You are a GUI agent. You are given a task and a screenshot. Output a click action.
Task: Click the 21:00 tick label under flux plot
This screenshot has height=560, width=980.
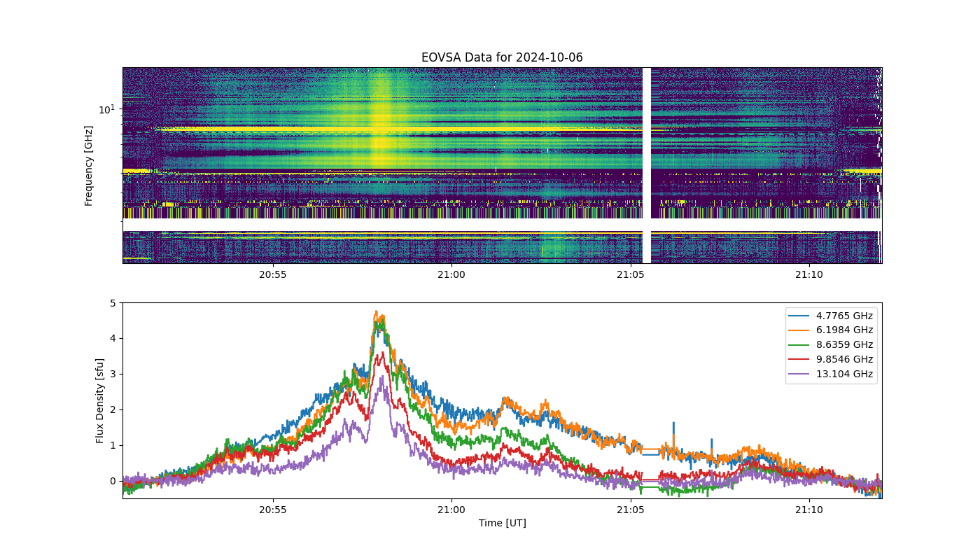pyautogui.click(x=451, y=510)
